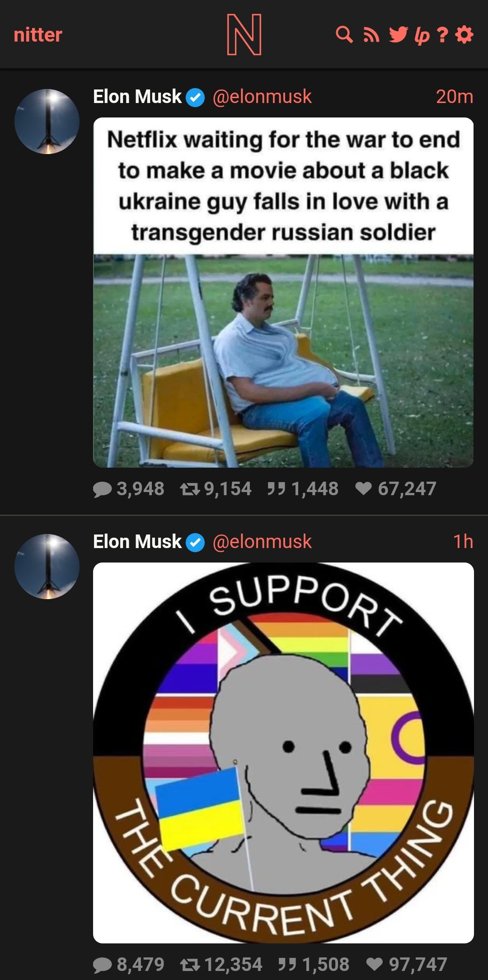Open the Liberapay donate icon
This screenshot has width=488, height=980.
[422, 36]
